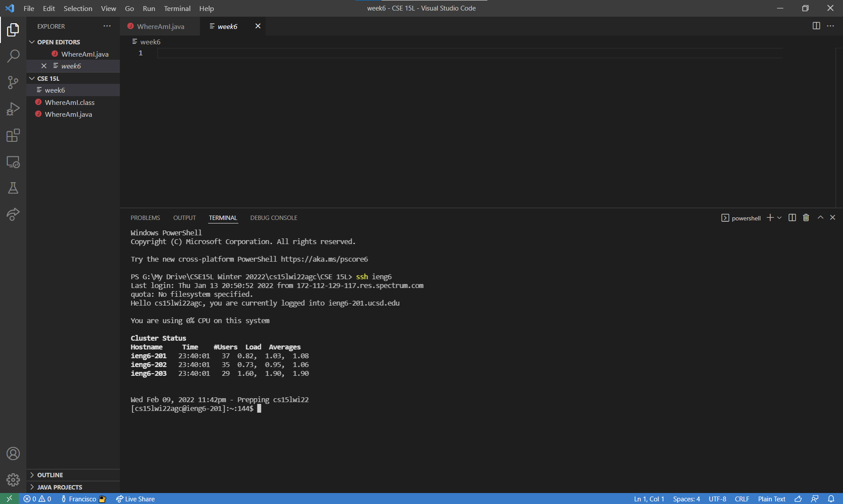The image size is (843, 504).
Task: Close week6 in Open Editors list
Action: (44, 66)
